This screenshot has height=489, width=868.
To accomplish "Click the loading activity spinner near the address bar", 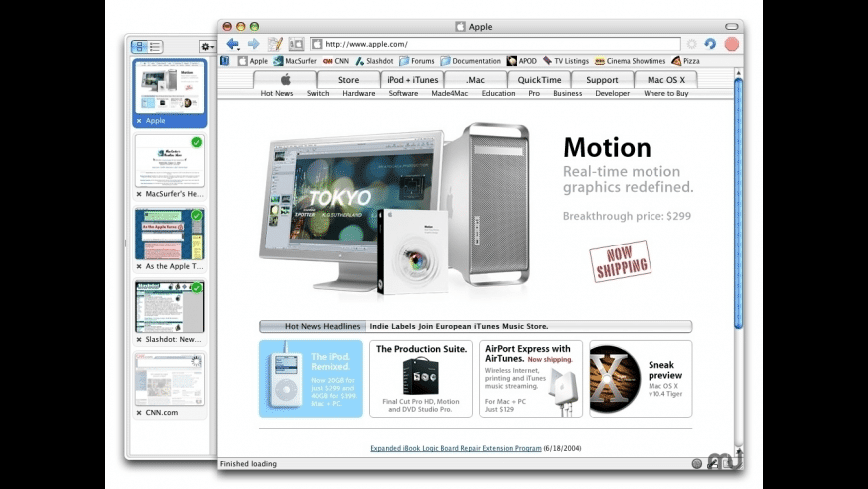I will pos(692,44).
